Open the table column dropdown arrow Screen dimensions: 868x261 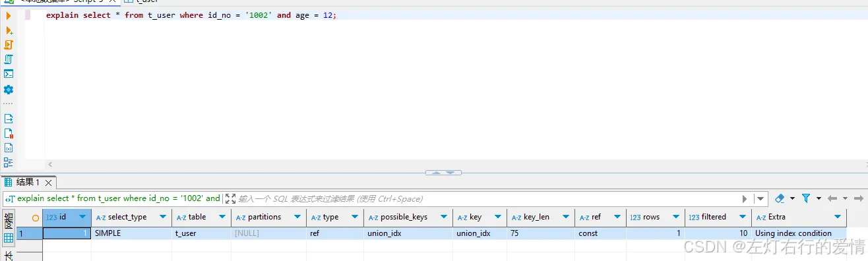pyautogui.click(x=223, y=217)
